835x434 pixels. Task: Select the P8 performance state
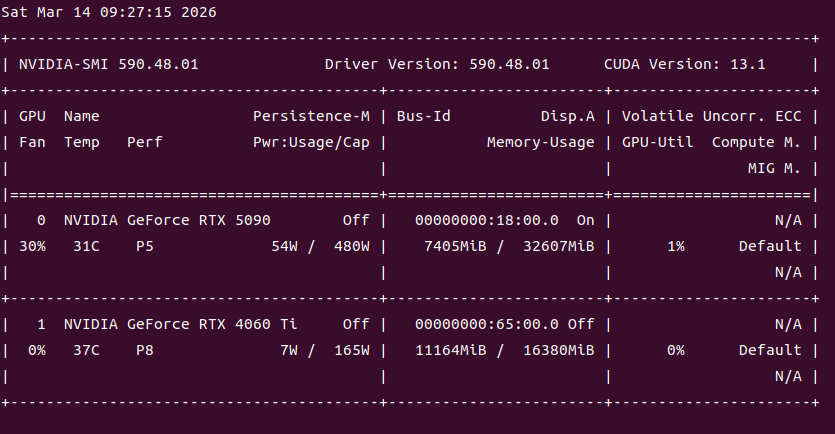click(144, 350)
